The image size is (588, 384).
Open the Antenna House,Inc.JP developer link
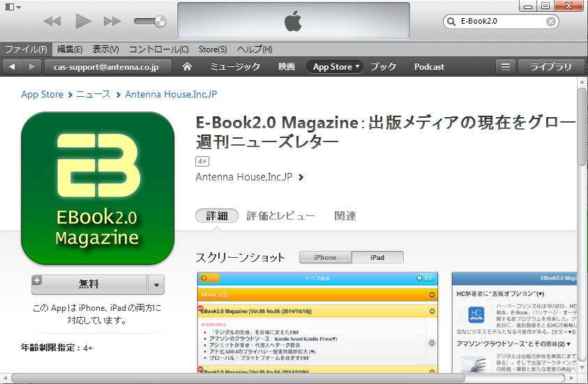[x=243, y=177]
